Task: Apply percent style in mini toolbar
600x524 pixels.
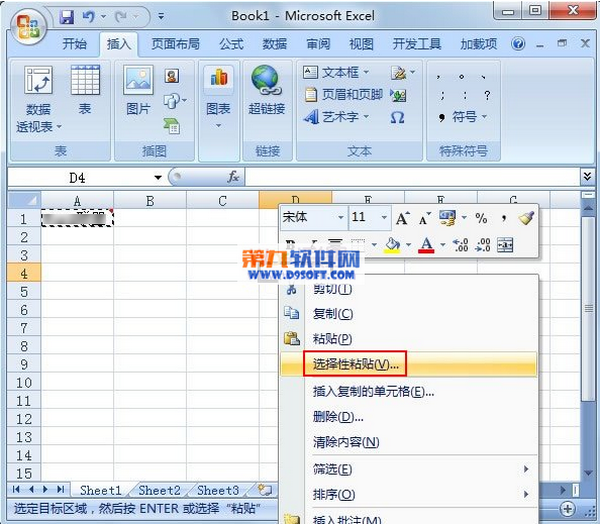Action: [x=481, y=218]
